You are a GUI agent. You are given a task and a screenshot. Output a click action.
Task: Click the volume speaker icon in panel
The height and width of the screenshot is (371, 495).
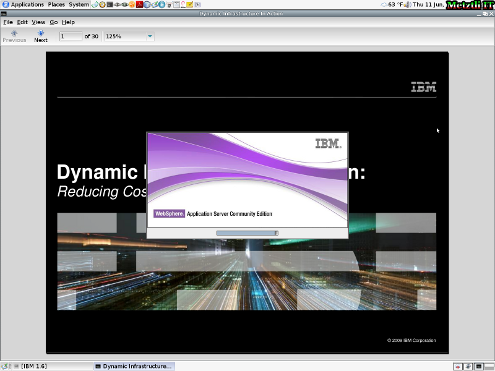point(408,4)
